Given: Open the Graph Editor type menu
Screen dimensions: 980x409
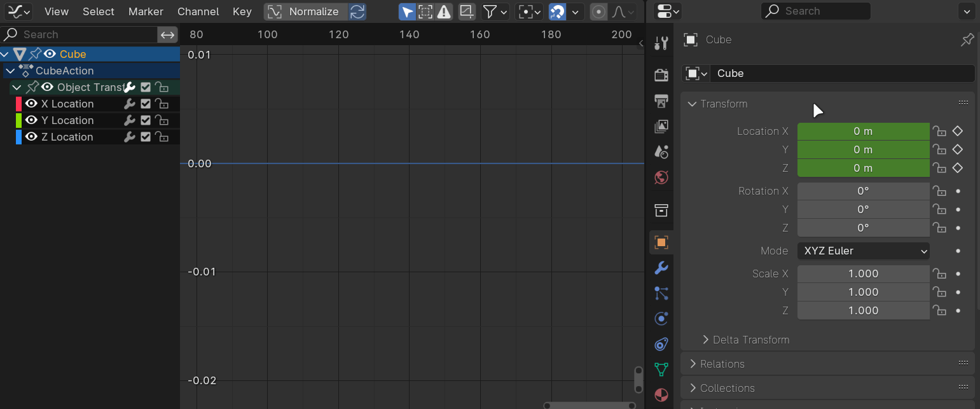Looking at the screenshot, I should [19, 11].
